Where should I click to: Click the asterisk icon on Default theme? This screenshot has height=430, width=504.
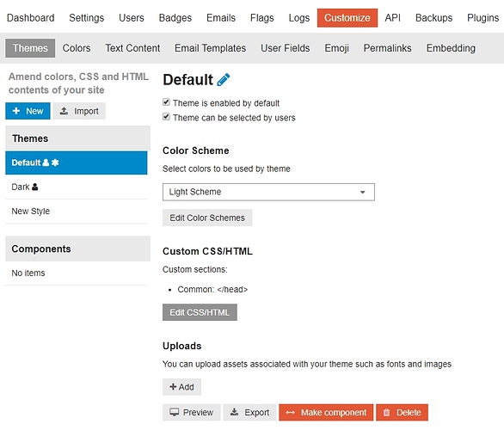click(55, 163)
